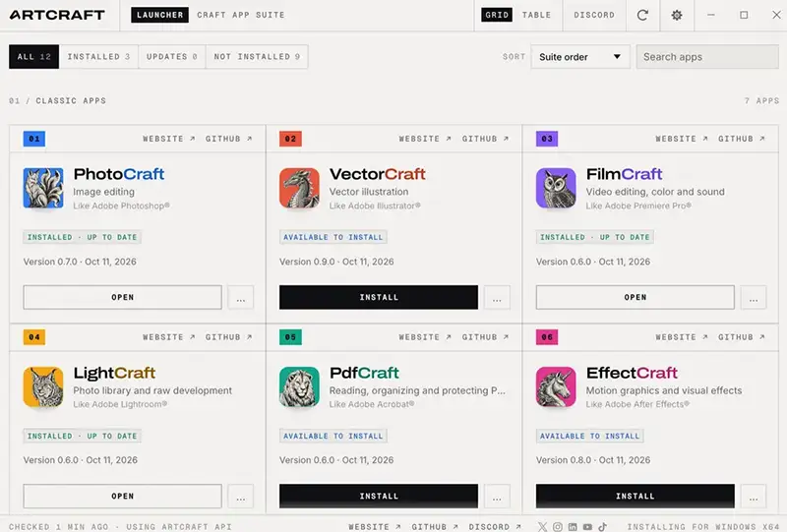Install EffectCraft

[635, 496]
